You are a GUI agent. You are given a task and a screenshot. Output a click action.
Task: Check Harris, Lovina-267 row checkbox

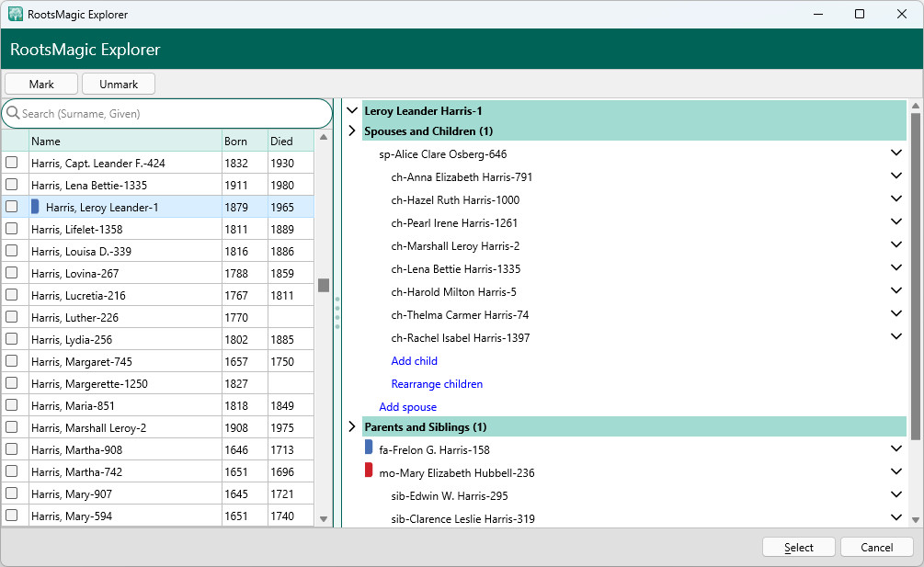[x=12, y=273]
